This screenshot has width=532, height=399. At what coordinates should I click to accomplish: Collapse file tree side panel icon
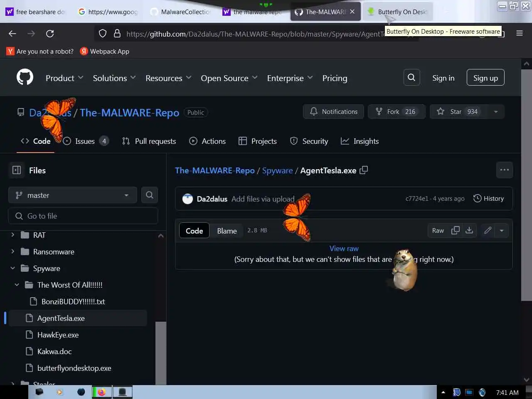point(17,170)
